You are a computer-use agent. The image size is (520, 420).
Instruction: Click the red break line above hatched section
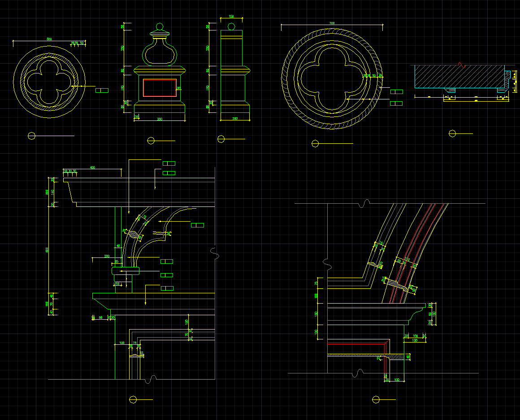tap(464, 65)
